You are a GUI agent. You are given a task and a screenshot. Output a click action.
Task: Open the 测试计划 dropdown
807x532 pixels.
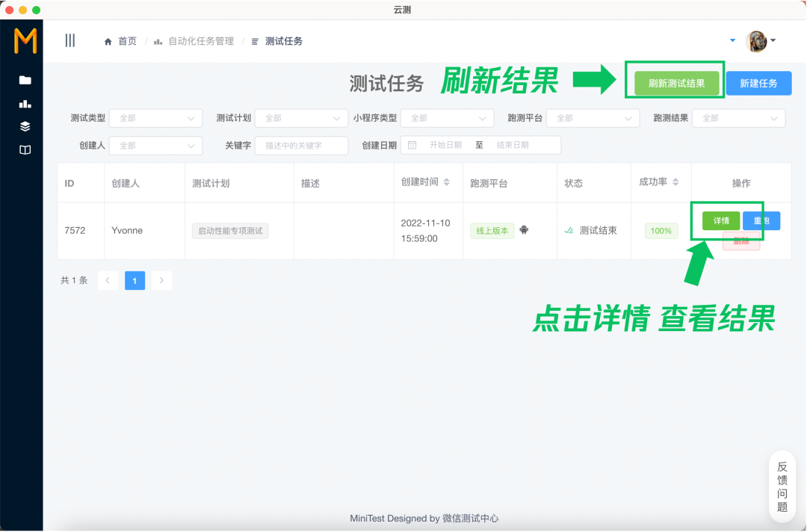302,118
